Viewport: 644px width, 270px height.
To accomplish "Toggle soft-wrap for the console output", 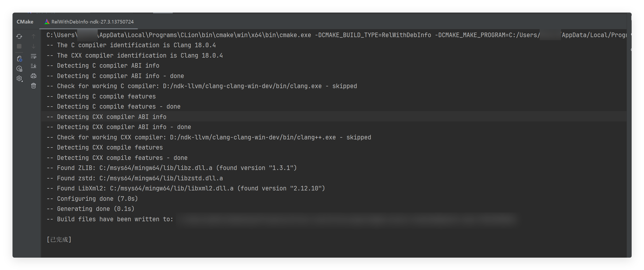I will 34,56.
